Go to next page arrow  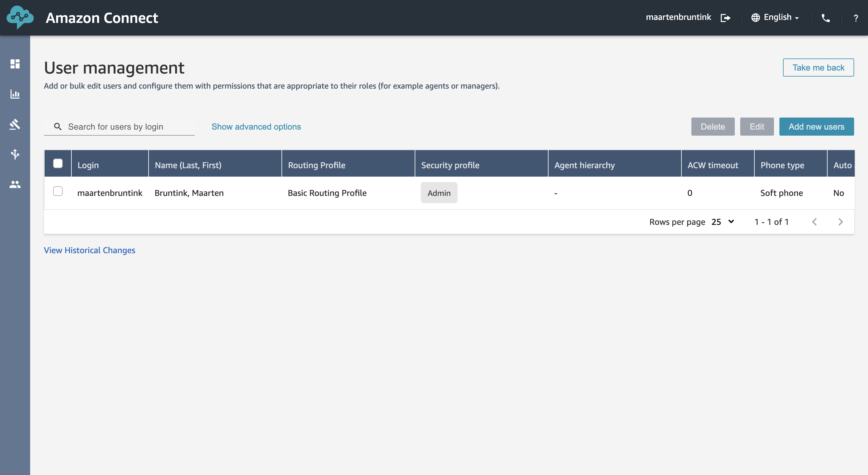tap(840, 222)
